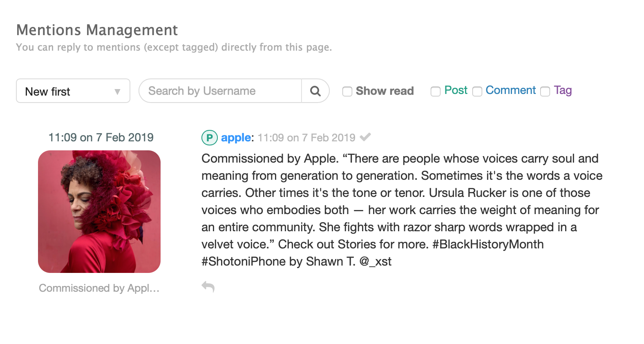This screenshot has height=344, width=644.
Task: Click the truncated Commissioned by Appl... caption
Action: point(99,288)
